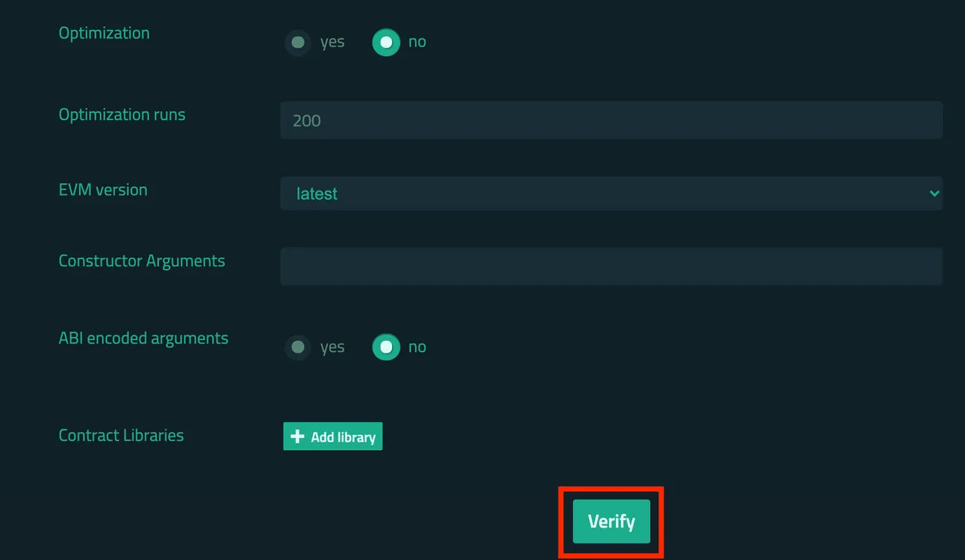Click the Verify button
965x560 pixels.
(611, 522)
